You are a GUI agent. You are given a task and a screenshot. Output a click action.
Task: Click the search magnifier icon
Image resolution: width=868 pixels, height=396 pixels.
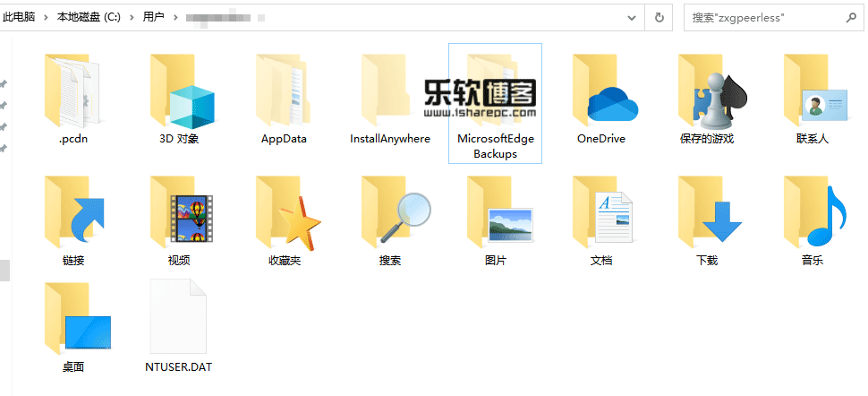coord(851,18)
